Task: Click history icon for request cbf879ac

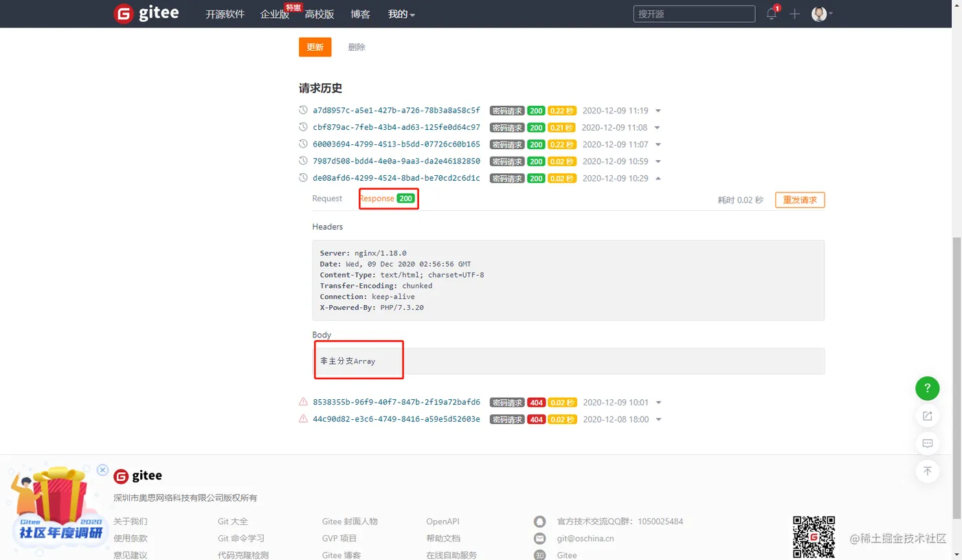Action: (303, 127)
